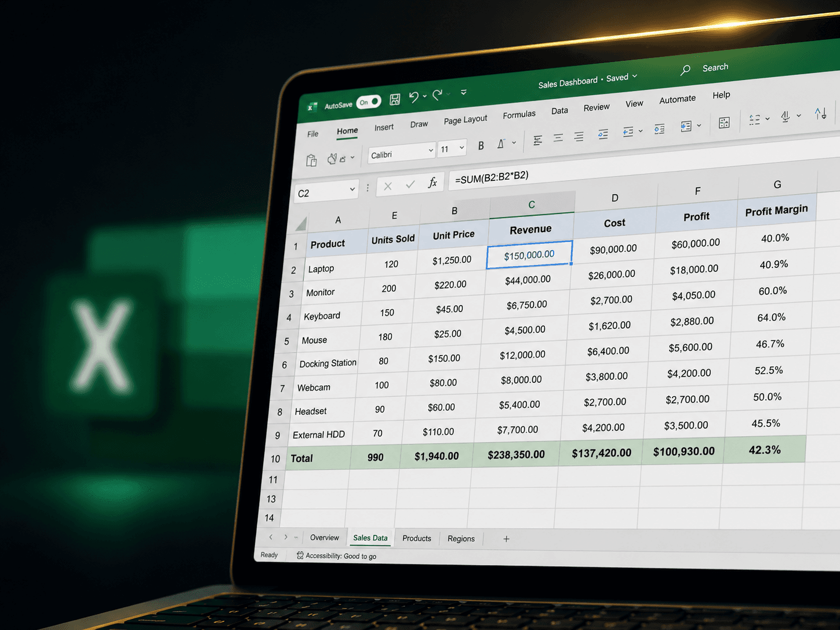The width and height of the screenshot is (840, 630).
Task: Click the Undo arrow icon
Action: pyautogui.click(x=413, y=97)
